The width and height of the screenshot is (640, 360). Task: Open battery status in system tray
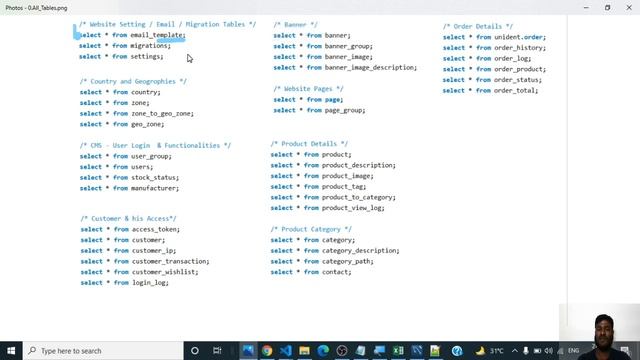pyautogui.click(x=537, y=351)
